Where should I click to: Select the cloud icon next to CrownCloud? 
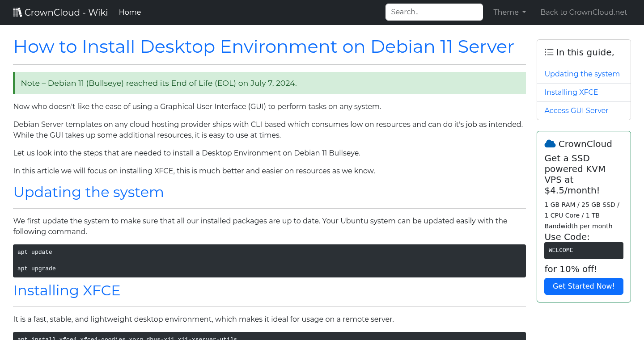pos(549,143)
